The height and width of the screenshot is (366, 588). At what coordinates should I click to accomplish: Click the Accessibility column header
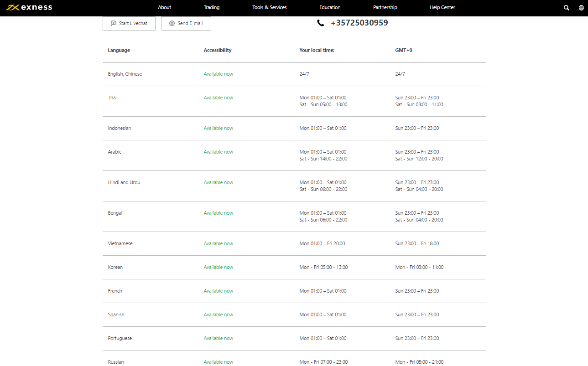(218, 50)
